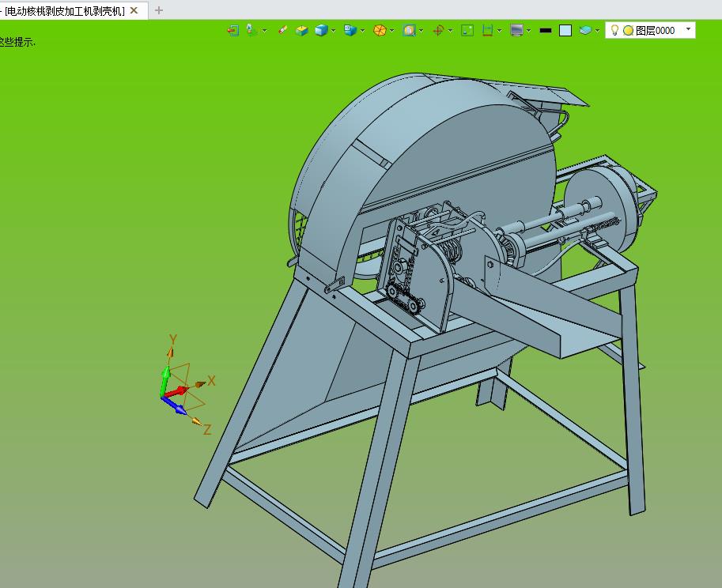Click the teal layer stack icon
This screenshot has width=722, height=588.
point(585,30)
